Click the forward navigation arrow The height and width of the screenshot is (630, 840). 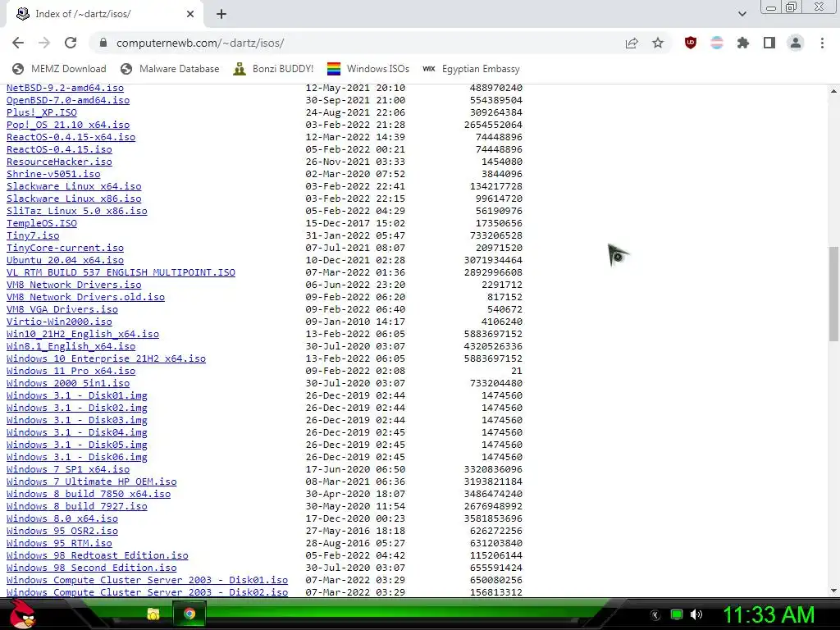[44, 43]
